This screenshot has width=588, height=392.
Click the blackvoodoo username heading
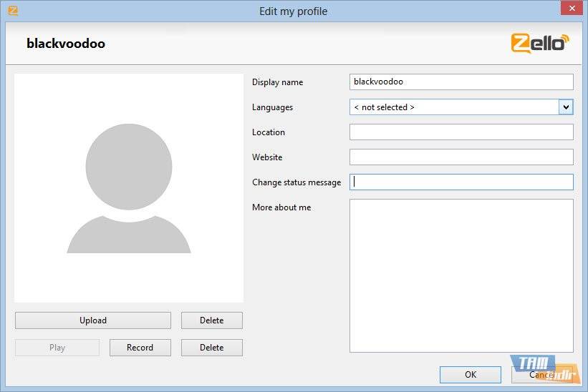coord(66,44)
